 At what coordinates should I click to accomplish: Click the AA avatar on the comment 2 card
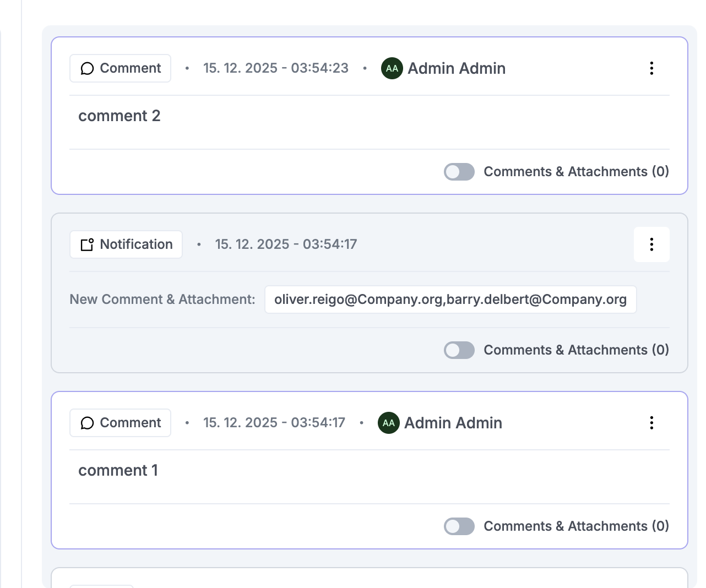pos(392,68)
